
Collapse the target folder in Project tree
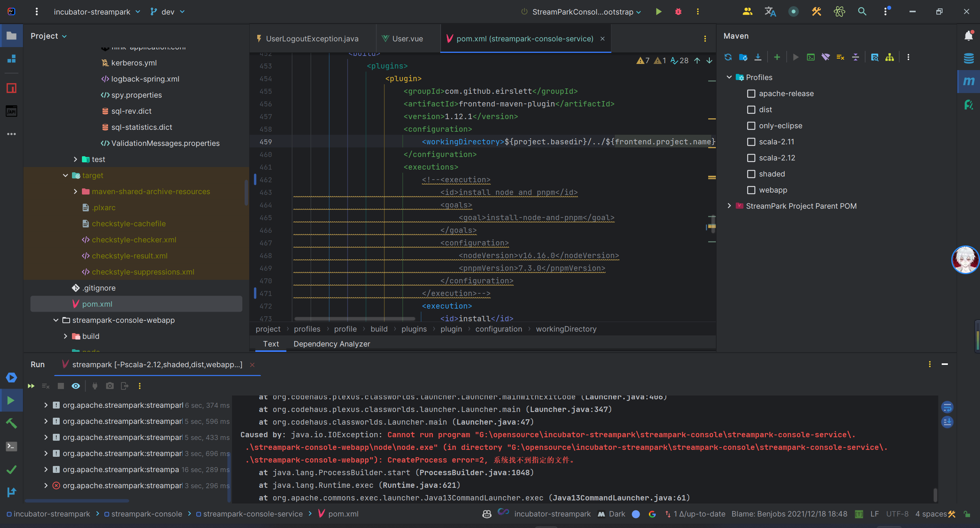click(65, 175)
